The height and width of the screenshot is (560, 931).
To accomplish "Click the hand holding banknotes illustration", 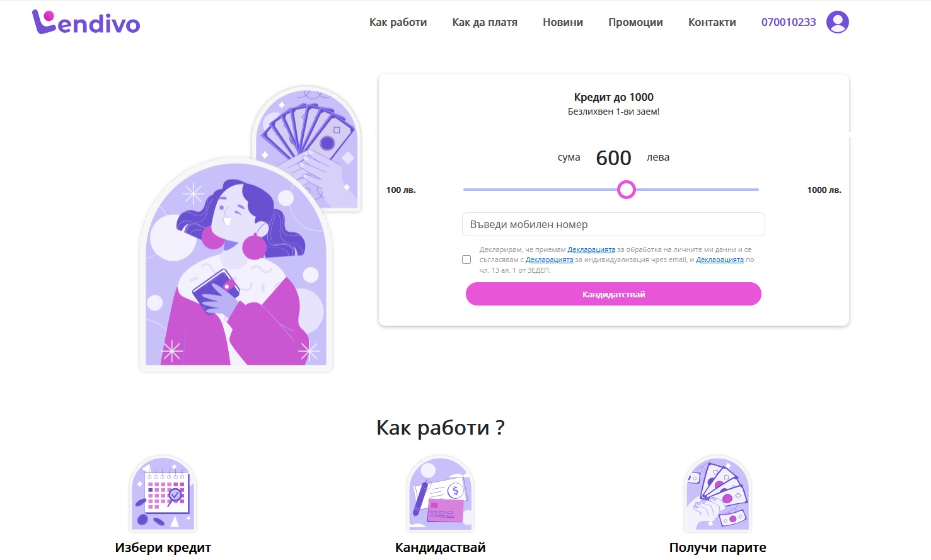I will coord(307,148).
